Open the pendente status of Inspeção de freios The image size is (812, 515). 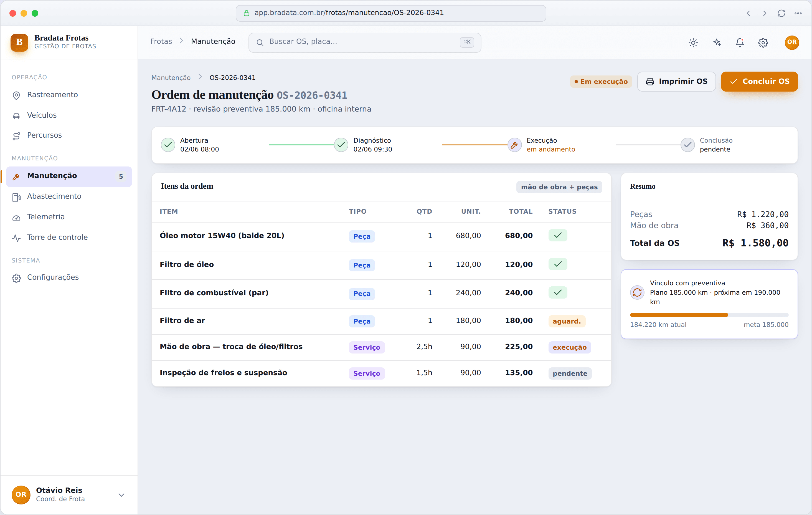tap(570, 373)
